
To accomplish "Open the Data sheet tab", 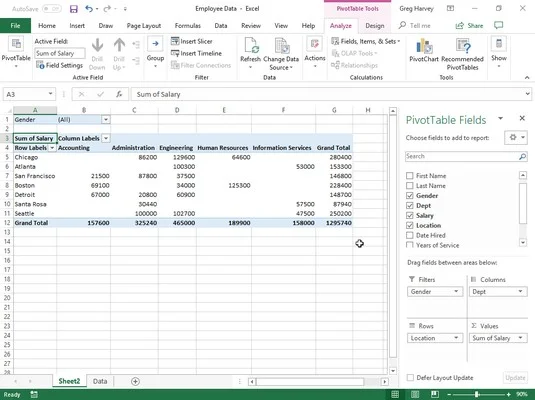I will pos(100,381).
